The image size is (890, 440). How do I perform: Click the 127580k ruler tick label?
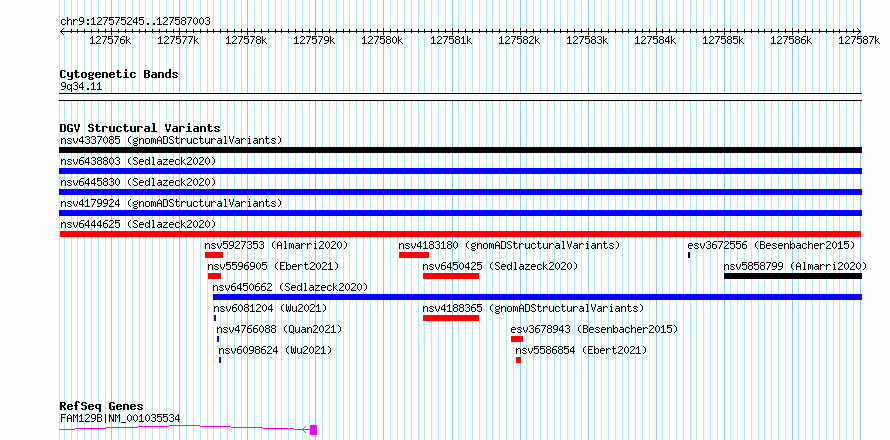click(x=383, y=40)
